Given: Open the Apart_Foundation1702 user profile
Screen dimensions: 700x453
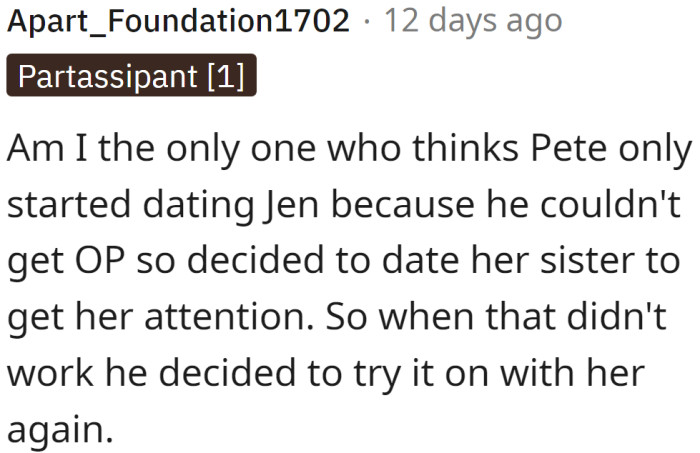Looking at the screenshot, I should tap(178, 20).
